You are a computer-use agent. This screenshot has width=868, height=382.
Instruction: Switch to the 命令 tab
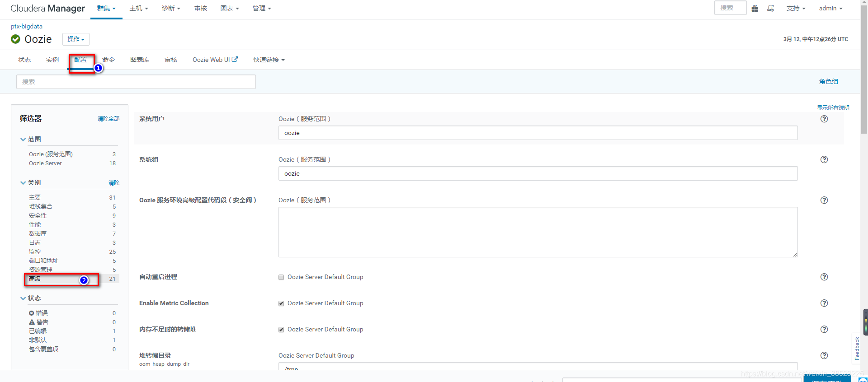108,60
